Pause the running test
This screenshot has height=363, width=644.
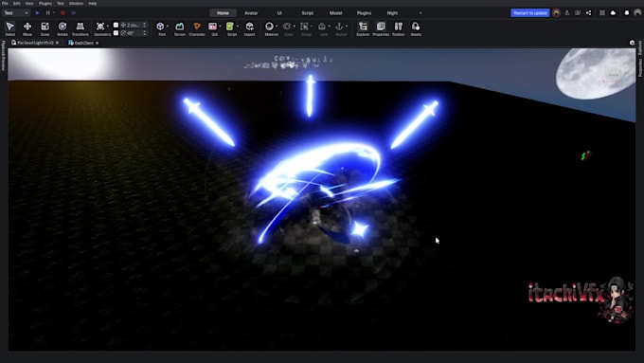[48, 13]
